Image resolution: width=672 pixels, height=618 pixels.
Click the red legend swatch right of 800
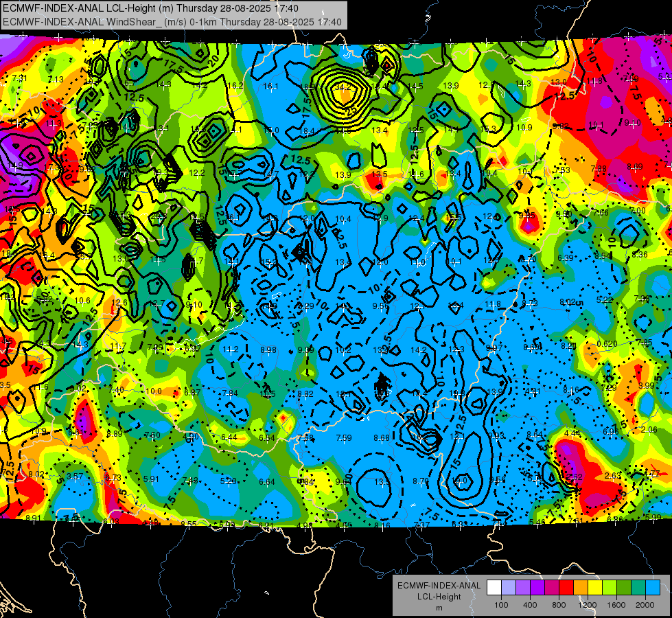tap(566, 588)
